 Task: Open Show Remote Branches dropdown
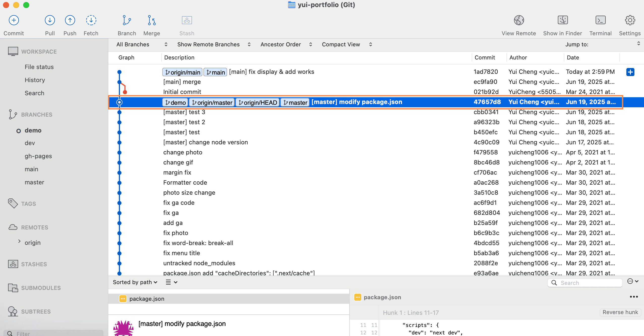(214, 44)
